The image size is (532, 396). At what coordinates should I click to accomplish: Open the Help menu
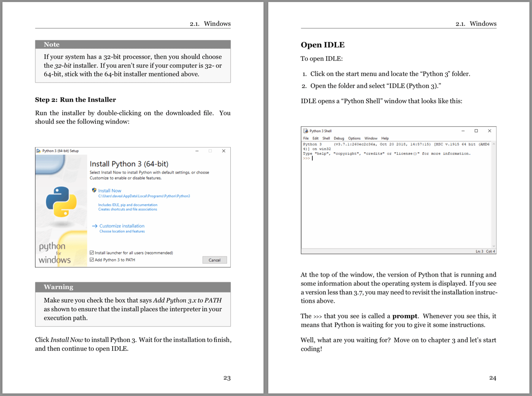(x=385, y=138)
